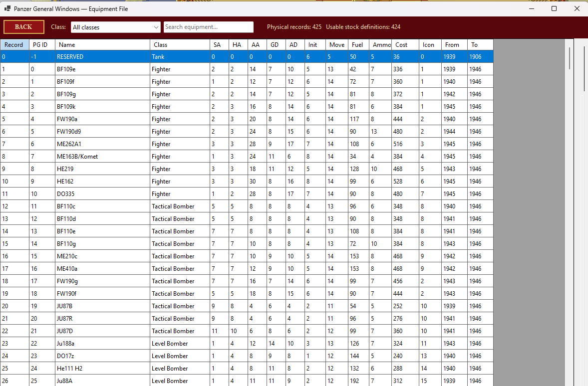Select the HE219 row name
The width and height of the screenshot is (588, 386).
[102, 169]
